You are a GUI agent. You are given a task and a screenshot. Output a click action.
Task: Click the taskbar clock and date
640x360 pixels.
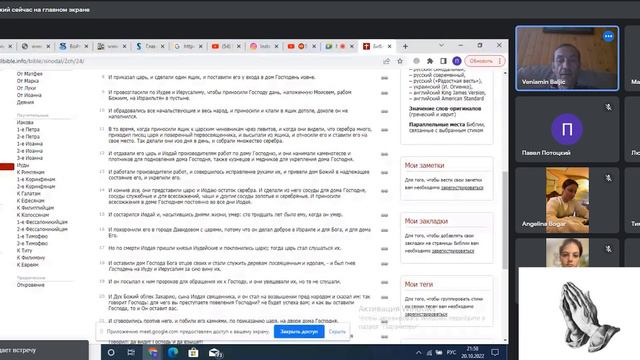pos(472,352)
